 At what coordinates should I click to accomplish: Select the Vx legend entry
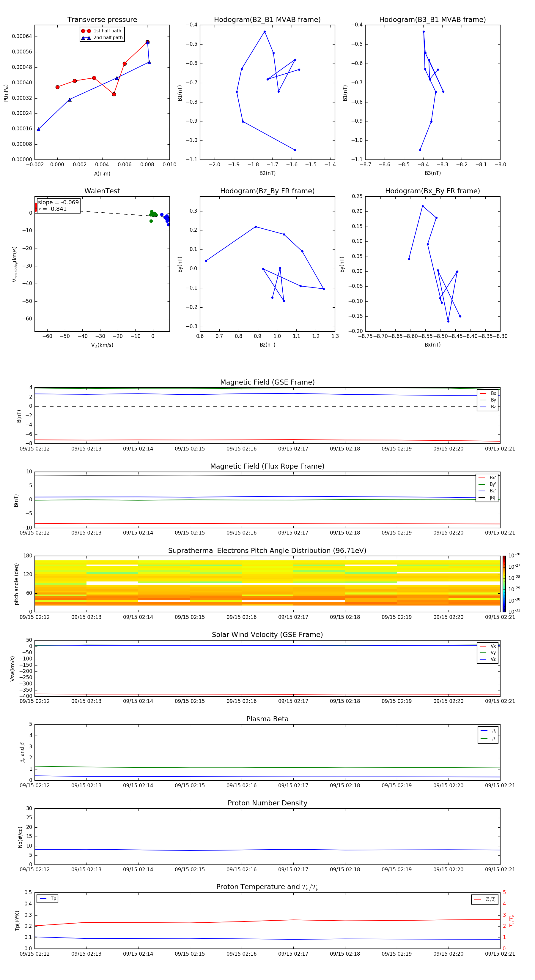[x=488, y=646]
